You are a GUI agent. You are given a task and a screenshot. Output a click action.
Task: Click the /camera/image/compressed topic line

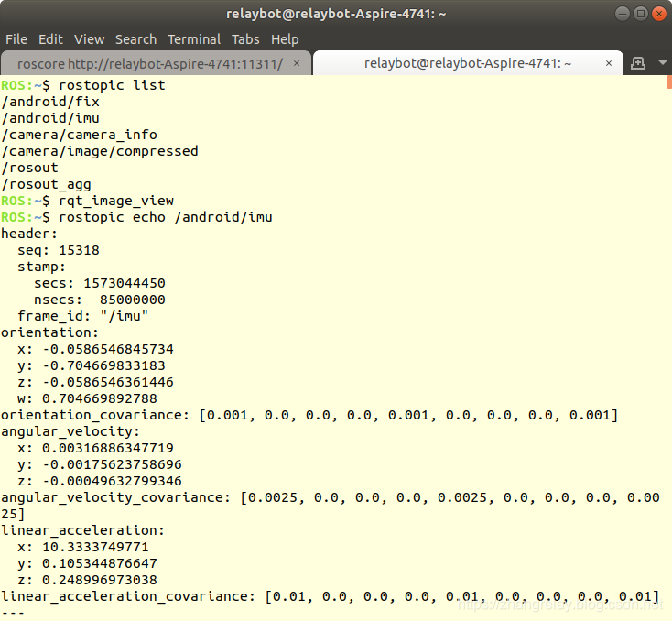100,151
